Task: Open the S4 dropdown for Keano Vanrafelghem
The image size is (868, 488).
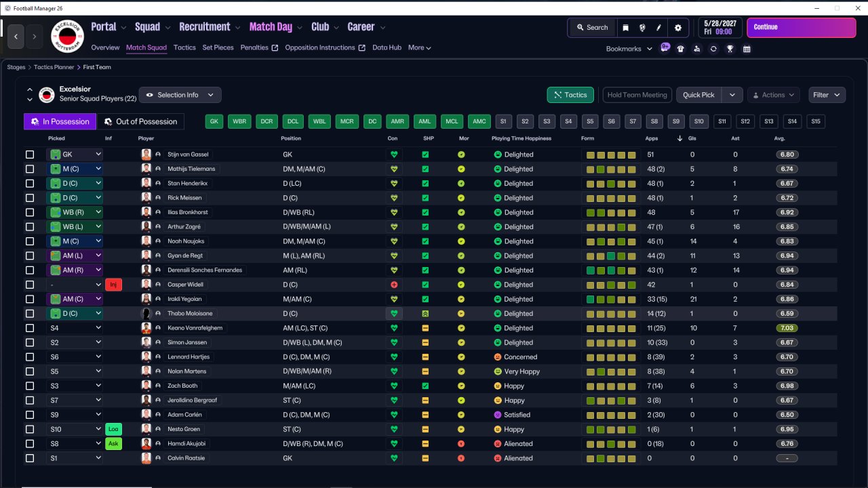Action: [x=75, y=328]
